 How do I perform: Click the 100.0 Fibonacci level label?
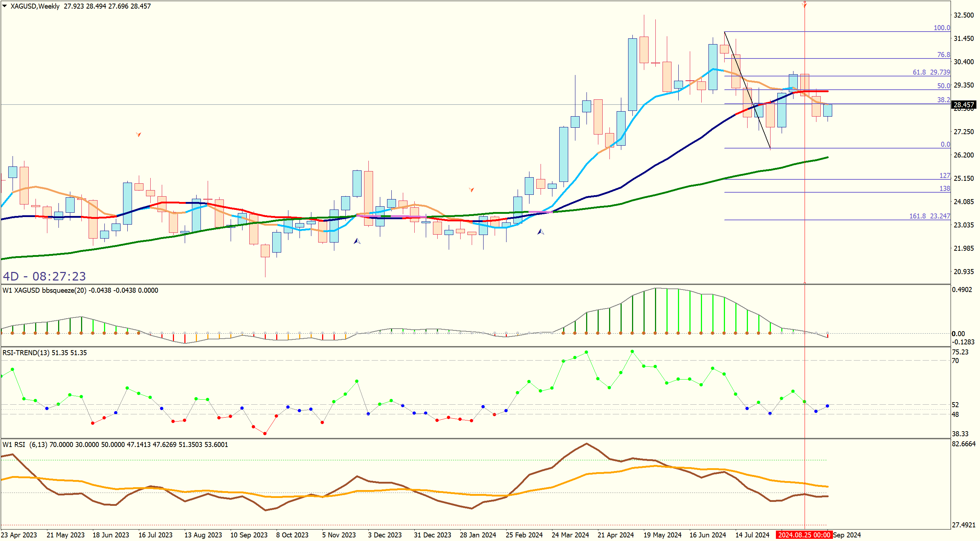pyautogui.click(x=942, y=28)
